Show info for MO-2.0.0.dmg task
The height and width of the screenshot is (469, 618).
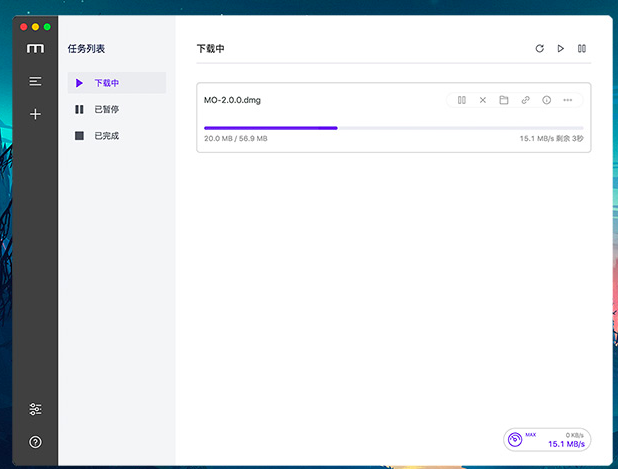pyautogui.click(x=546, y=100)
